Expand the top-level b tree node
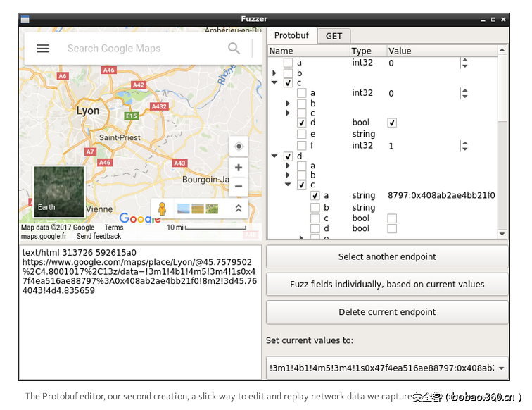Screen dimensions: 532x410 [x=274, y=73]
